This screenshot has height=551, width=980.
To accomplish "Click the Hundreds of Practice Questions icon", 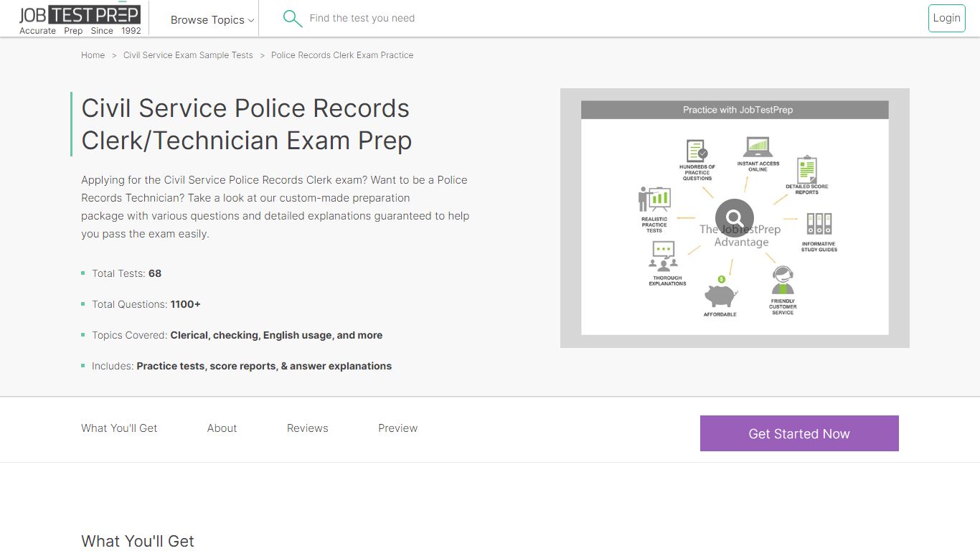I will coord(697,151).
